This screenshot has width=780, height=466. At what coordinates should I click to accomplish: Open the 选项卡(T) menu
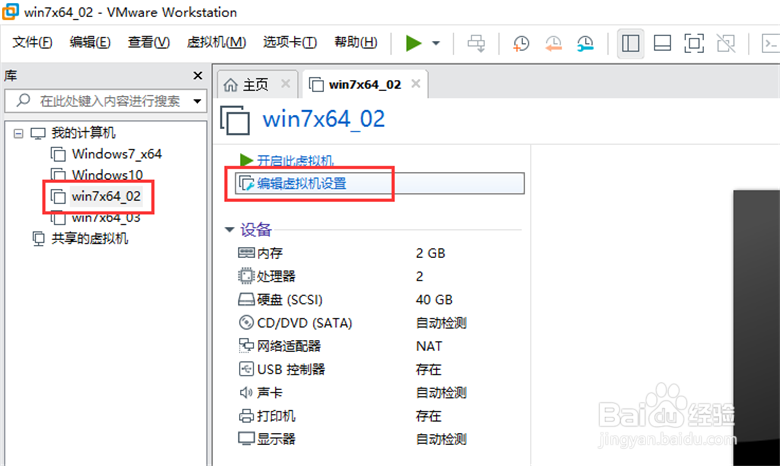pos(290,42)
